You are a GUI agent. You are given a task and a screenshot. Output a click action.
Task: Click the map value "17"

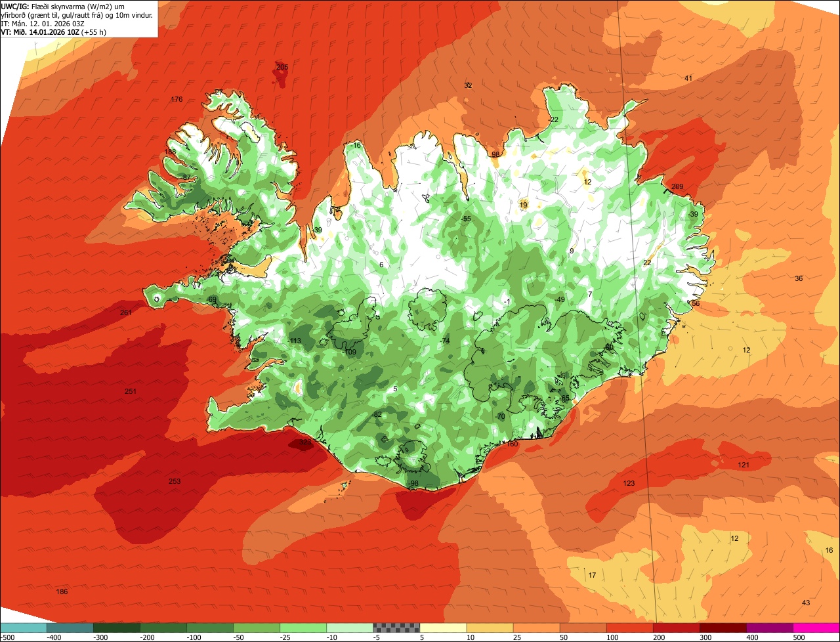pos(592,575)
